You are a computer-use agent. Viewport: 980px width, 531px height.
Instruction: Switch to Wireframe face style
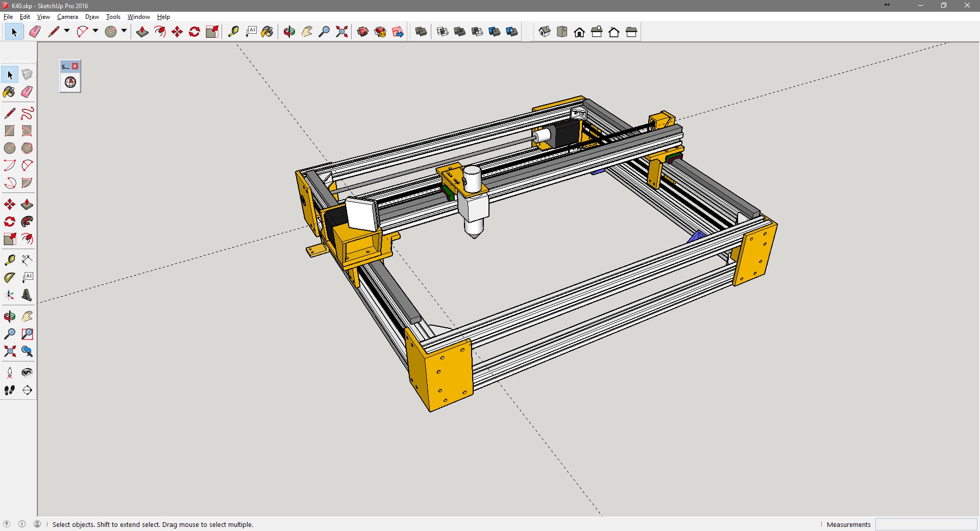pyautogui.click(x=443, y=32)
